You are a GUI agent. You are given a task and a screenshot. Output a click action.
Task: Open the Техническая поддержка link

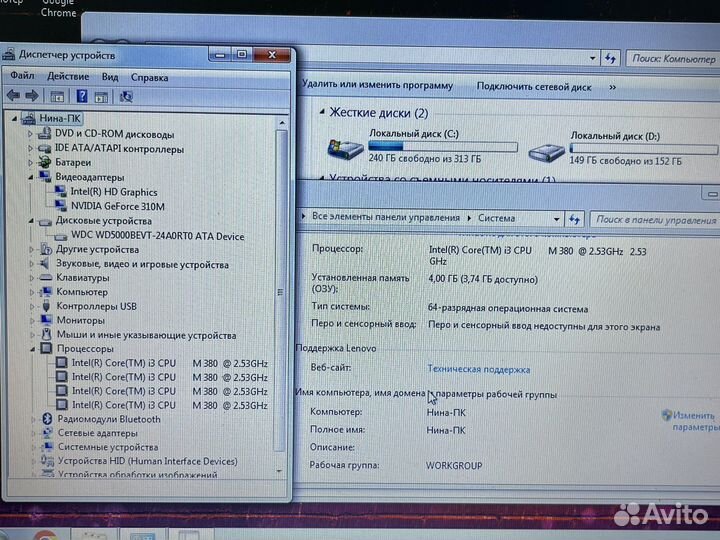coord(478,369)
